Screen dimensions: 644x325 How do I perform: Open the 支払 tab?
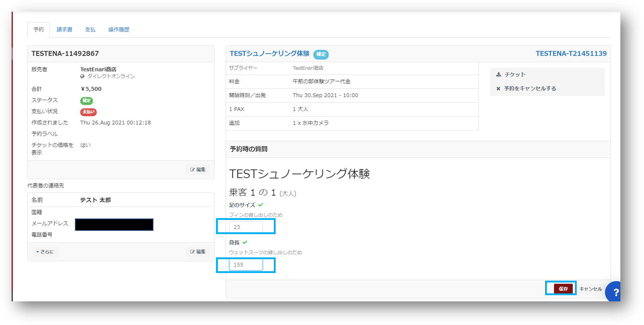(x=90, y=30)
